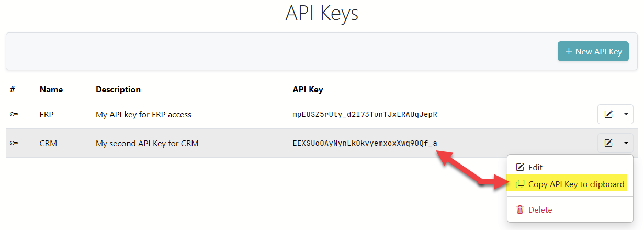Expand the ERP row actions dropdown arrow

626,114
